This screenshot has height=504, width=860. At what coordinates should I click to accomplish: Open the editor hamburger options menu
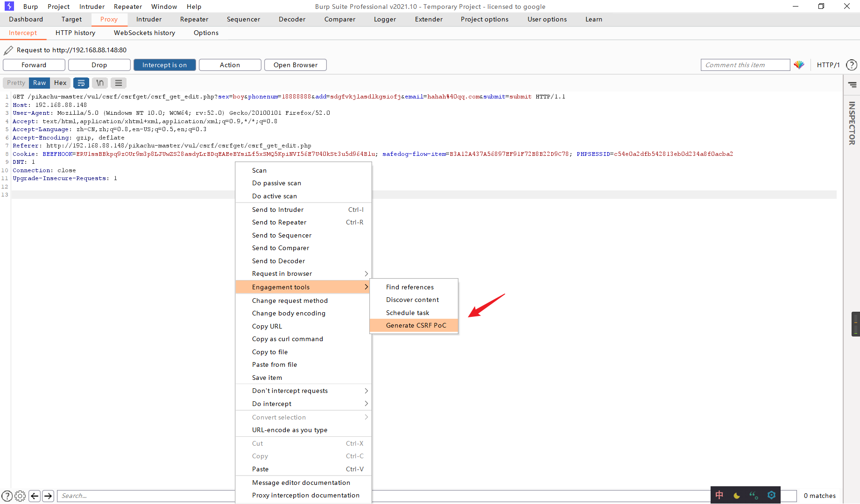119,83
